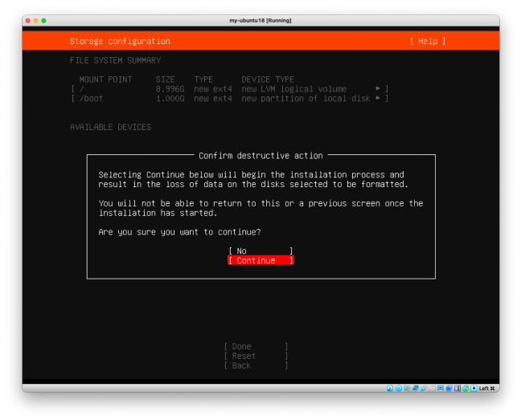Viewport: 521px width, 420px height.
Task: Click the 1.000G size value
Action: click(170, 99)
